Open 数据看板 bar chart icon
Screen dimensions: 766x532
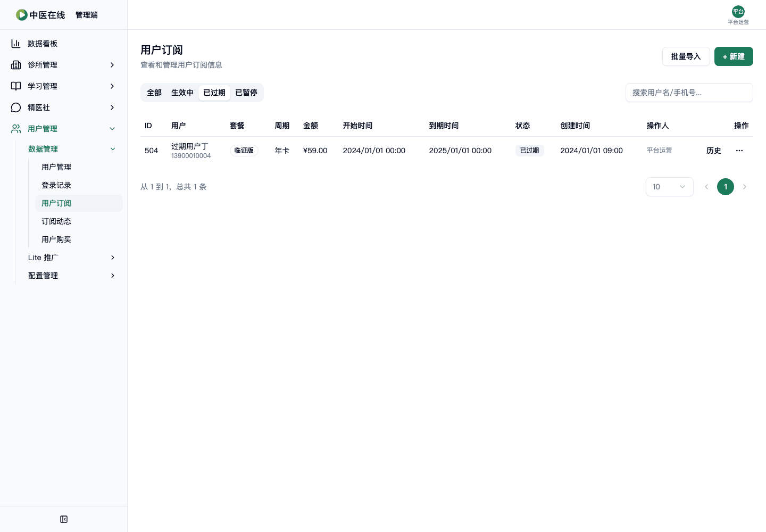[x=16, y=44]
